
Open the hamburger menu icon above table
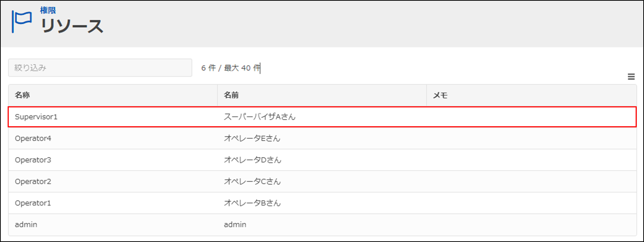tap(631, 77)
